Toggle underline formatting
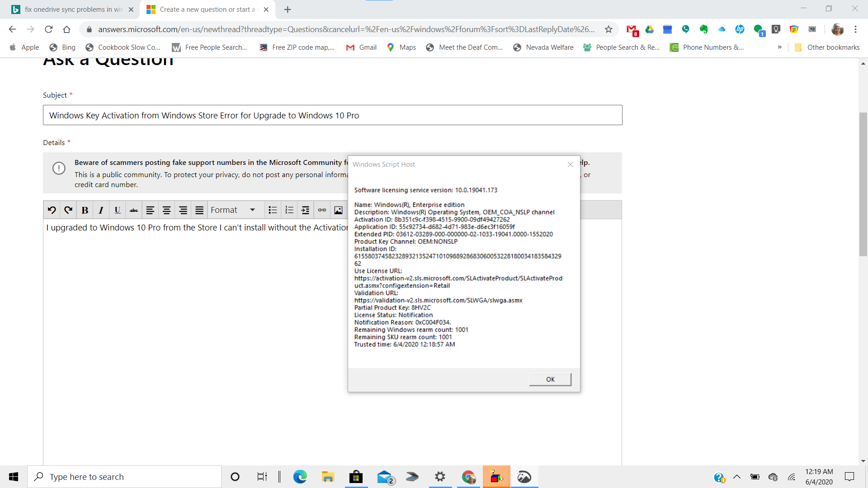The width and height of the screenshot is (868, 488). point(118,210)
